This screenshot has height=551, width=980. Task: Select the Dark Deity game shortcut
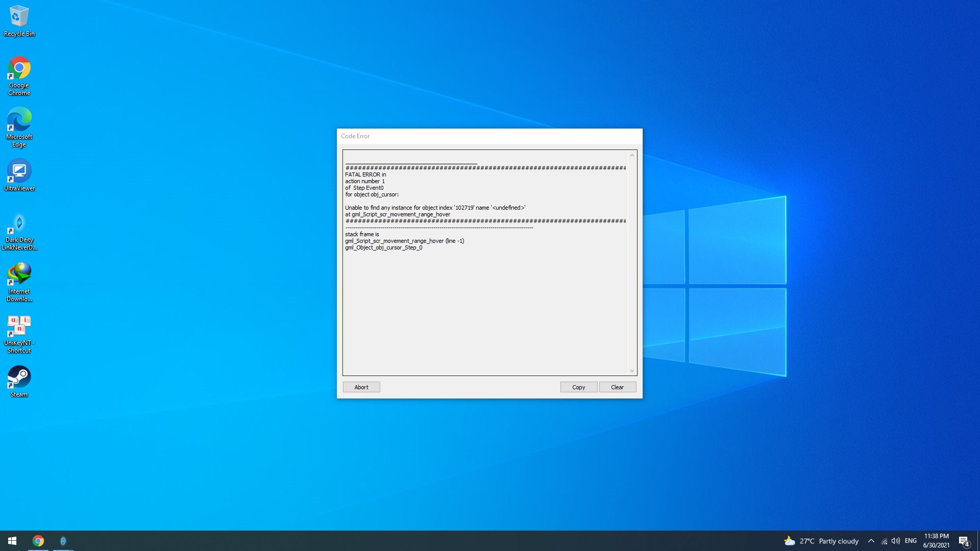click(19, 223)
